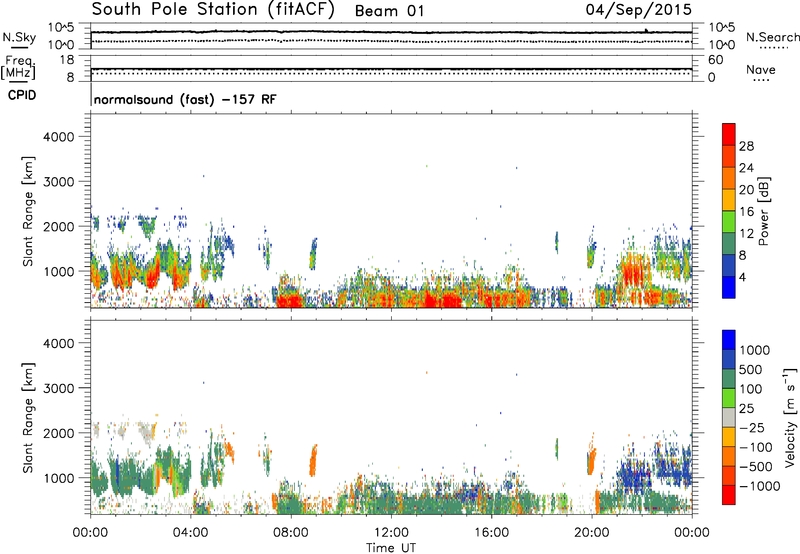Click the 'Beam 01' label
Screen dimensions: 800x554
click(x=389, y=11)
